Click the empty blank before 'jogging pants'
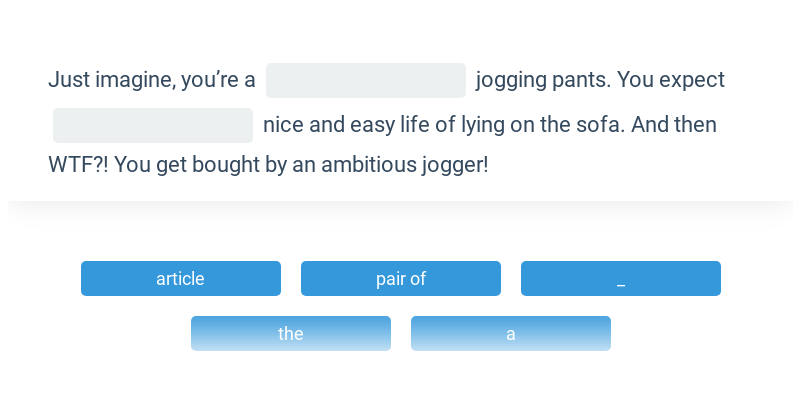Image resolution: width=800 pixels, height=400 pixels. pos(366,80)
